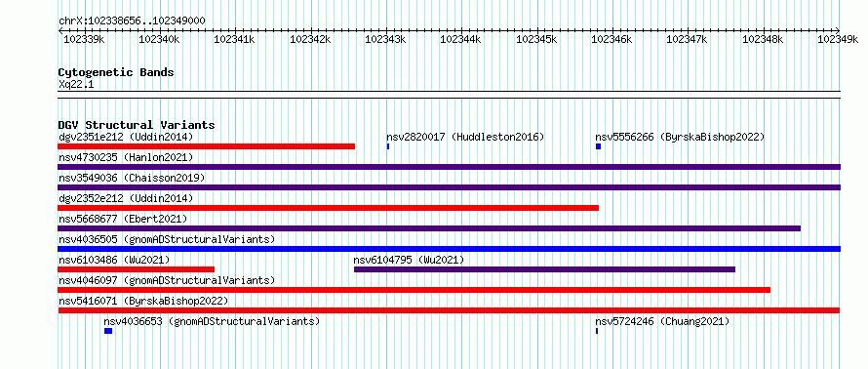
Task: Click the chrX:102338656..102349000 region label
Action: (132, 21)
